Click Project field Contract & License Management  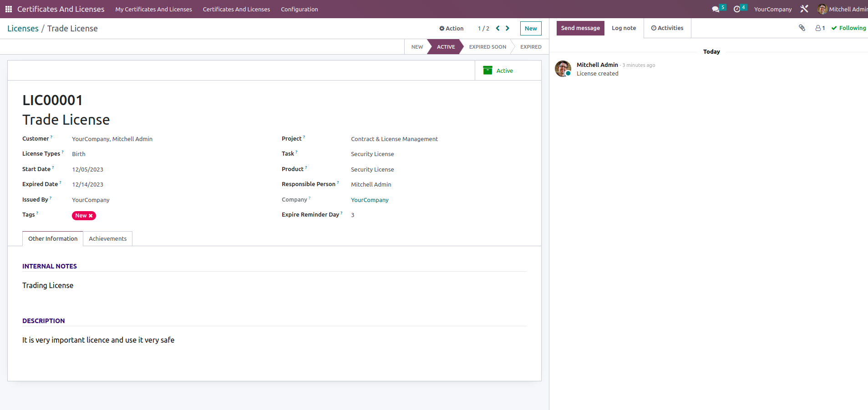point(394,139)
